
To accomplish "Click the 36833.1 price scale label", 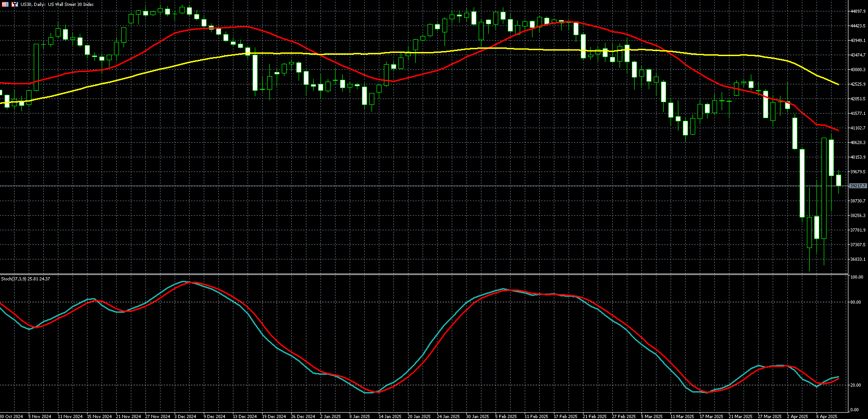I will pos(858,259).
